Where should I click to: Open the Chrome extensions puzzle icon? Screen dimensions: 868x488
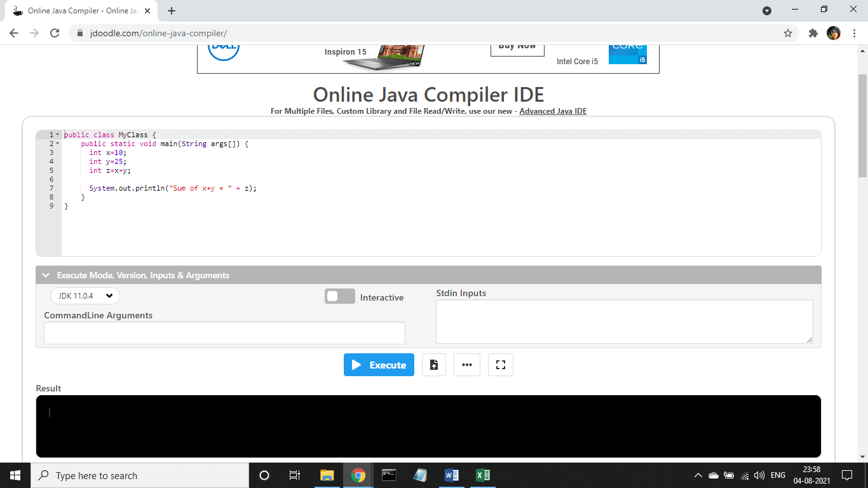813,33
